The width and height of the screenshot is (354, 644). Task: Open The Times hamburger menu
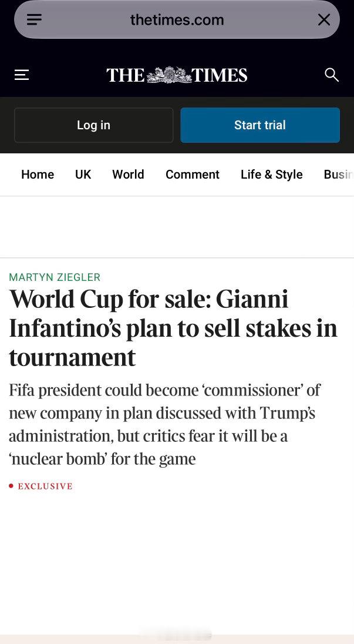(22, 75)
